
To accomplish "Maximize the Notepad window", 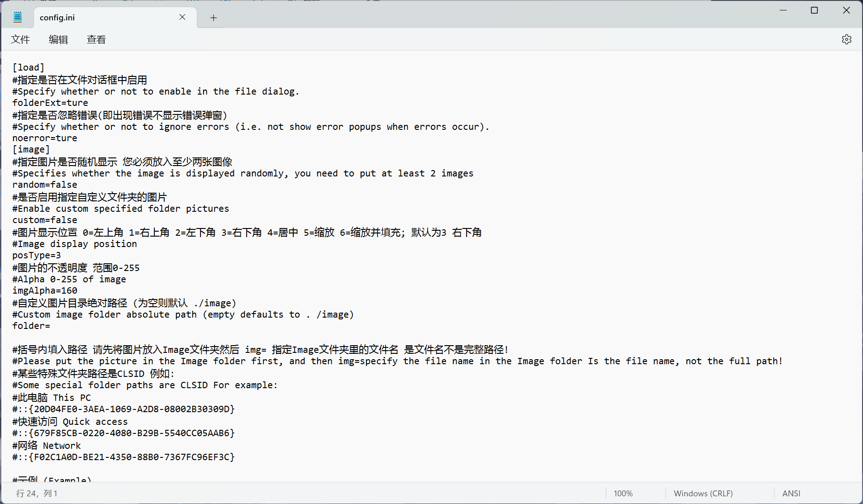I will [815, 10].
